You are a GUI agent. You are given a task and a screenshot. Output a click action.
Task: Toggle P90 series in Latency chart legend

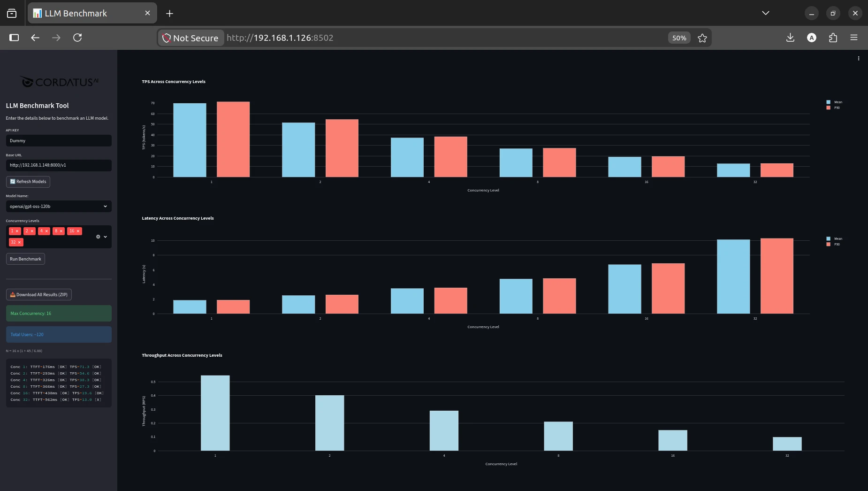[x=833, y=244]
